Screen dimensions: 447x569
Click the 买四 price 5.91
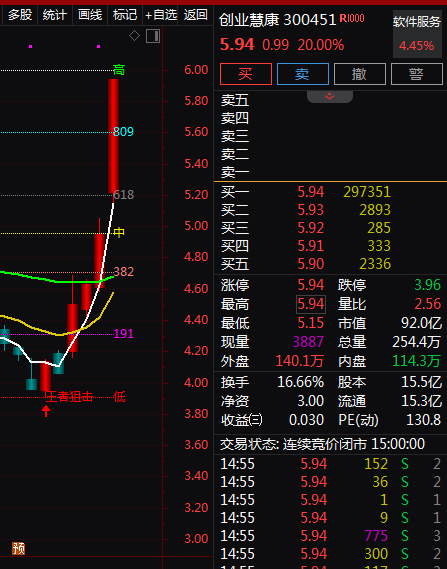coord(311,246)
